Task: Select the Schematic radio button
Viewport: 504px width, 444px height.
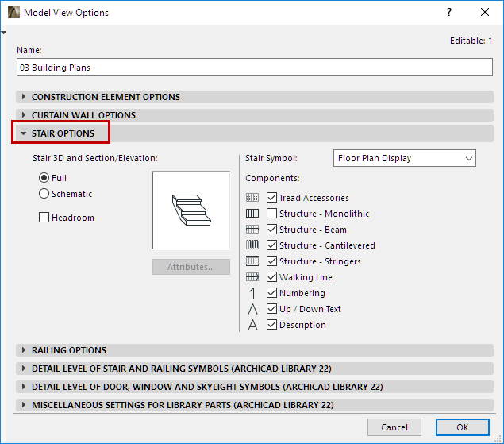Action: coord(44,194)
